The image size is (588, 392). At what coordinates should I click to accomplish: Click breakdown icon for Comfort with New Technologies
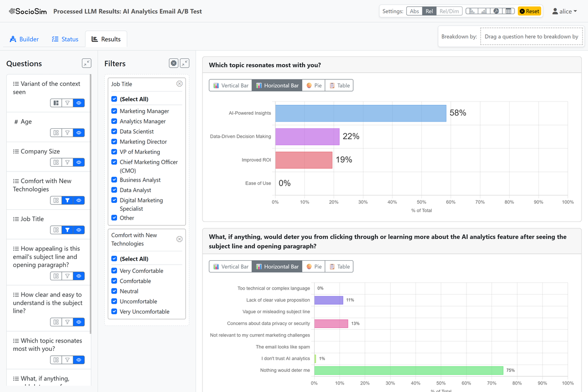tap(56, 200)
